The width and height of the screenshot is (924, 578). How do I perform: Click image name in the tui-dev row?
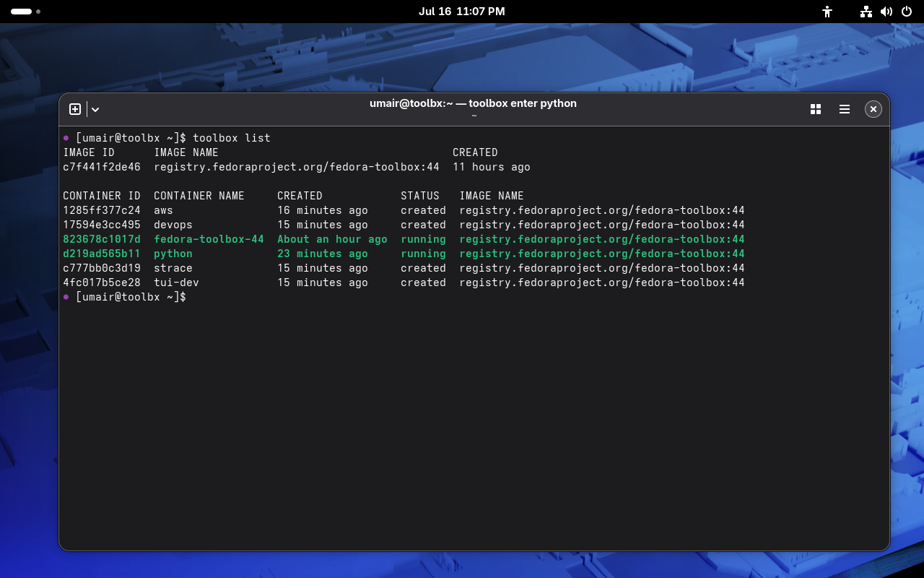click(x=602, y=282)
